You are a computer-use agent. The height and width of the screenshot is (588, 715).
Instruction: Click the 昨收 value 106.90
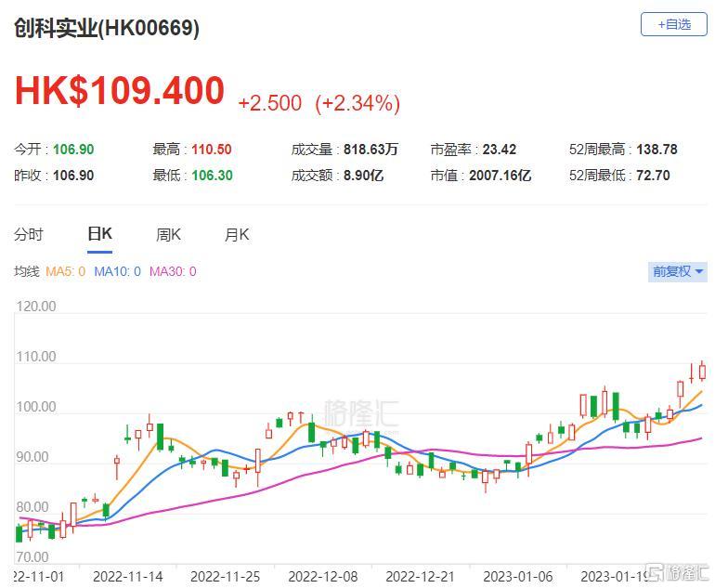73,176
